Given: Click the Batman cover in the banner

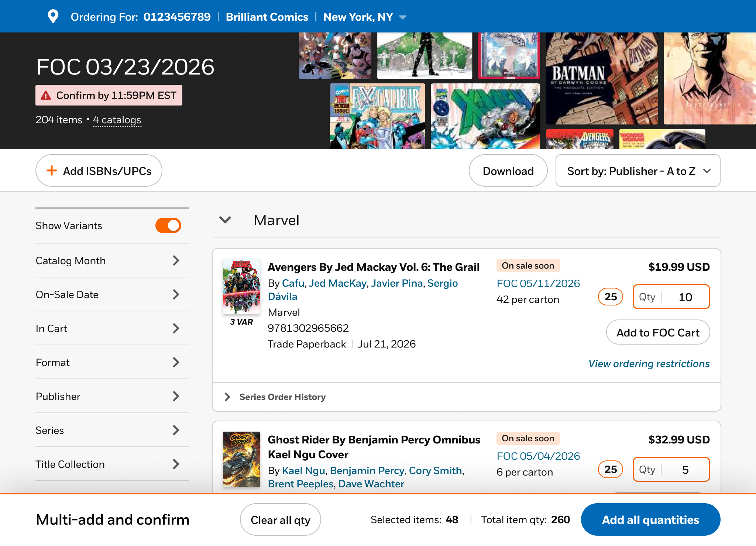Looking at the screenshot, I should click(x=601, y=78).
